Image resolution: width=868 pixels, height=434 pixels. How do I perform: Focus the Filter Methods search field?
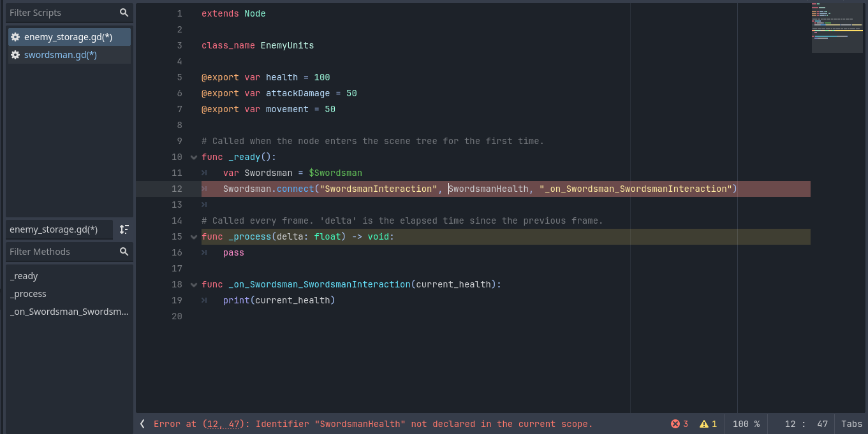pyautogui.click(x=61, y=252)
